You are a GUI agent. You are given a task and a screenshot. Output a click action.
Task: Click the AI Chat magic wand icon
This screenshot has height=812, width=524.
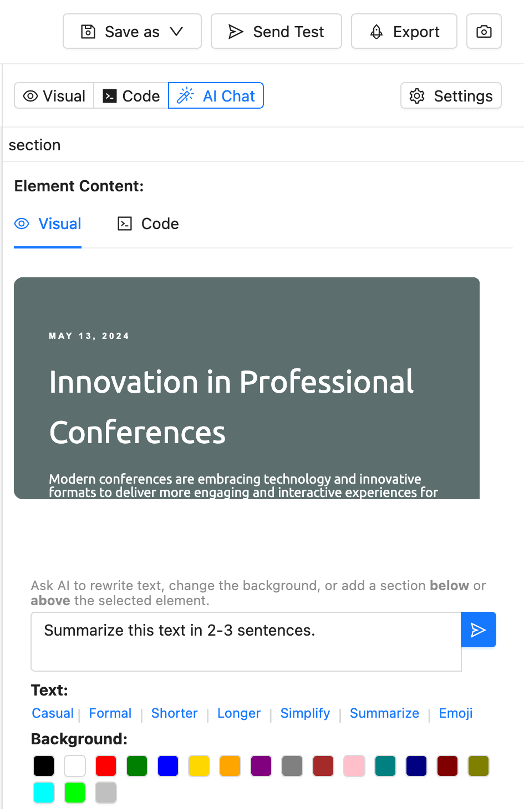pyautogui.click(x=185, y=95)
